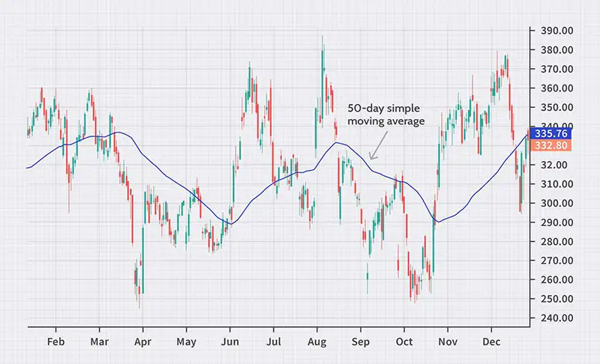600x364 pixels.
Task: Click the Feb month label
Action: coord(55,342)
